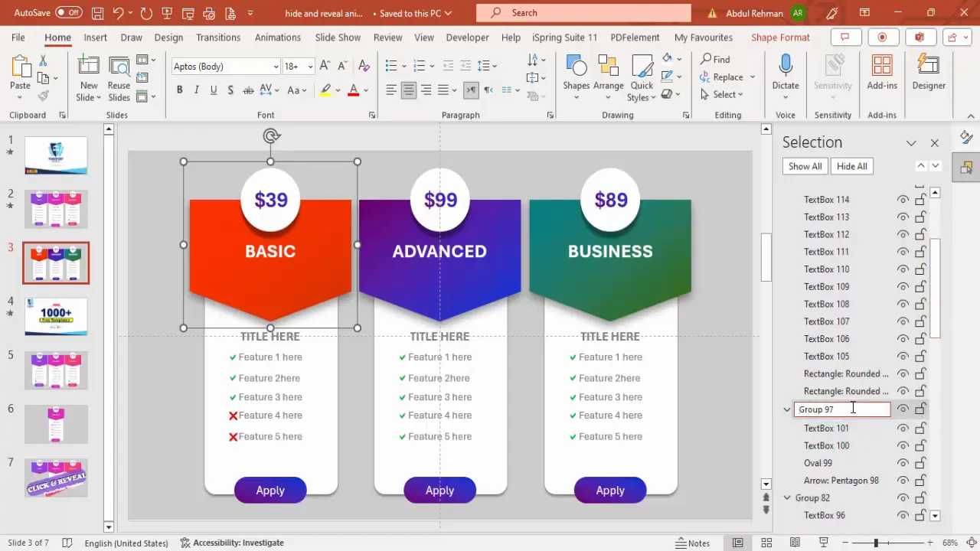The image size is (980, 551).
Task: Go to the Animations tab
Action: point(278,37)
